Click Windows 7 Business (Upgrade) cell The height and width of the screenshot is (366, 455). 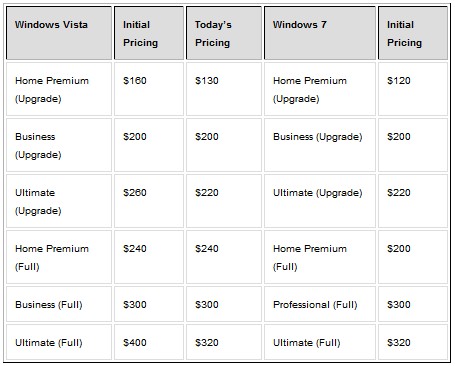click(320, 145)
